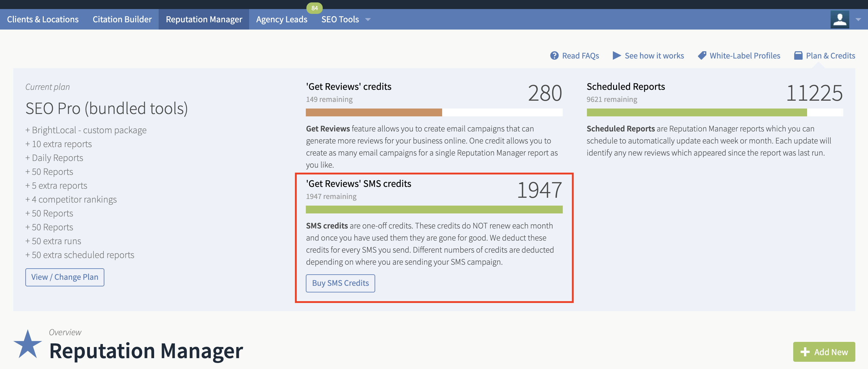Open Agency Leads section

[281, 19]
